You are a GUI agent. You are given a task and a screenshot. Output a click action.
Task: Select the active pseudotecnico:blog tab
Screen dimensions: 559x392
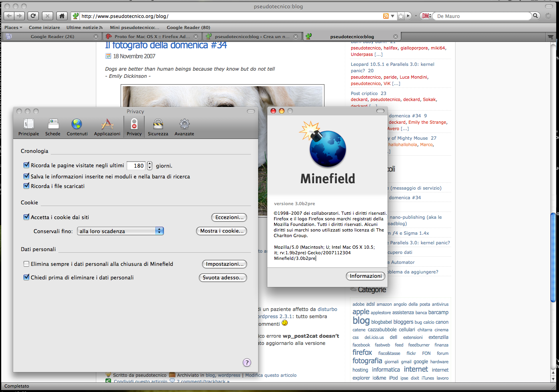tap(352, 36)
